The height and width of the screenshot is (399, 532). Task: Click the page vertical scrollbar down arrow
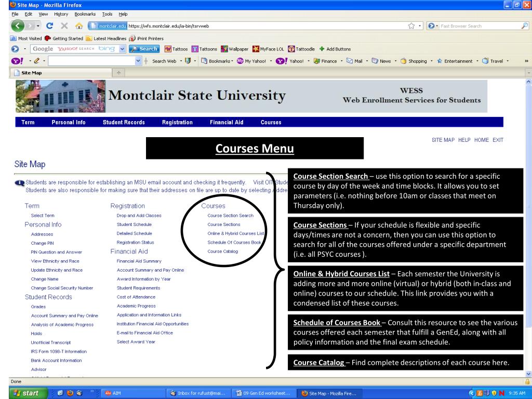[528, 374]
